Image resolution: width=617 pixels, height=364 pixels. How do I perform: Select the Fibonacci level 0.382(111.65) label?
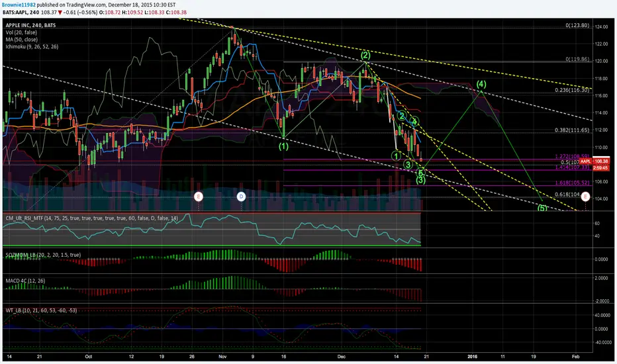572,130
